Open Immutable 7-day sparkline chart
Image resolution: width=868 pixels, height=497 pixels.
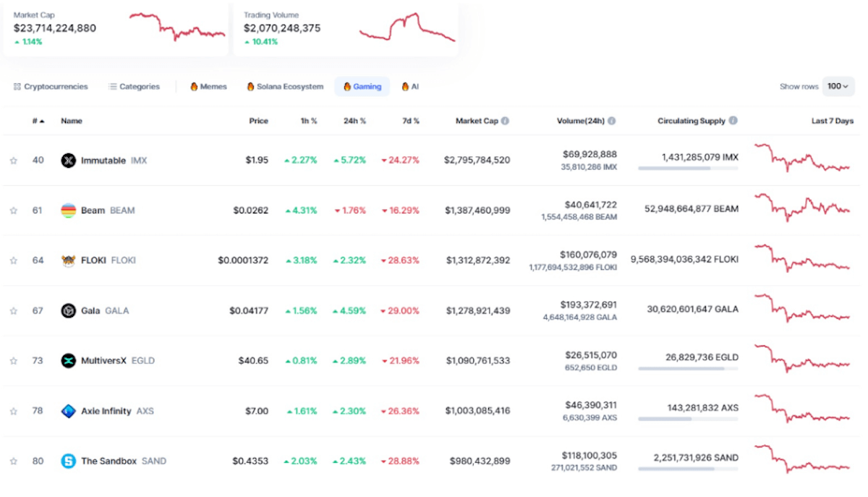click(x=803, y=158)
